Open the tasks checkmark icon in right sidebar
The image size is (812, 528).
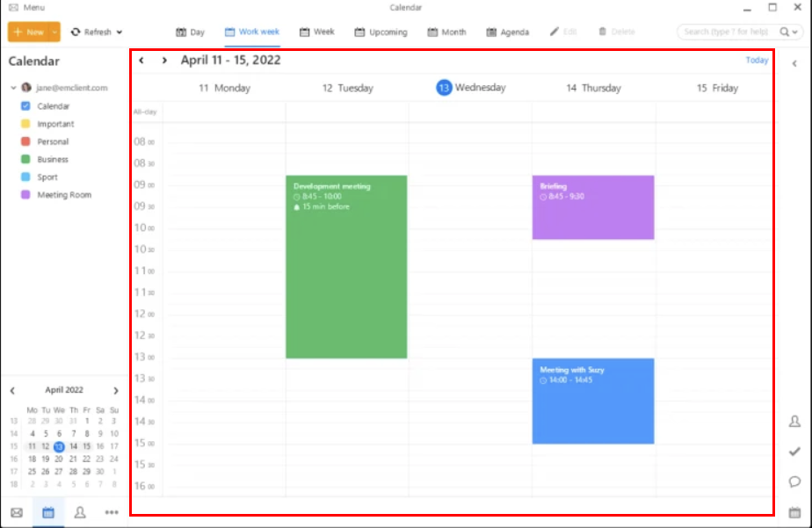(794, 452)
